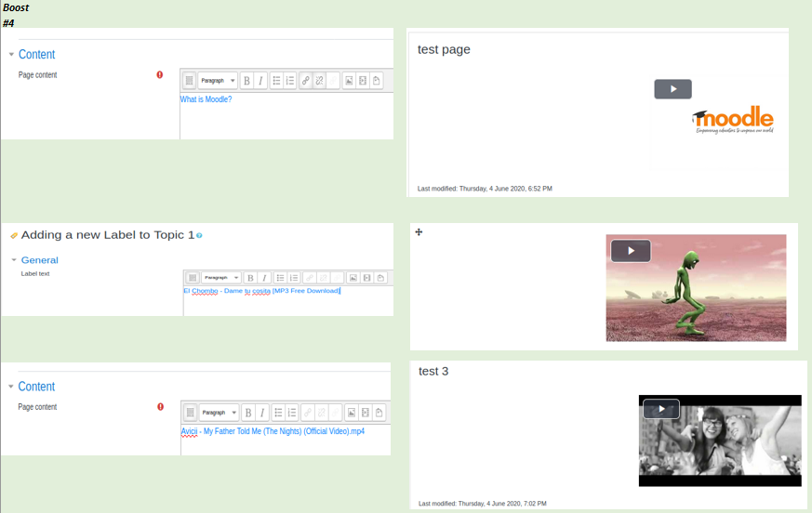Image resolution: width=812 pixels, height=513 pixels.
Task: Open Paragraph dropdown in What is Moodle editor
Action: (218, 81)
